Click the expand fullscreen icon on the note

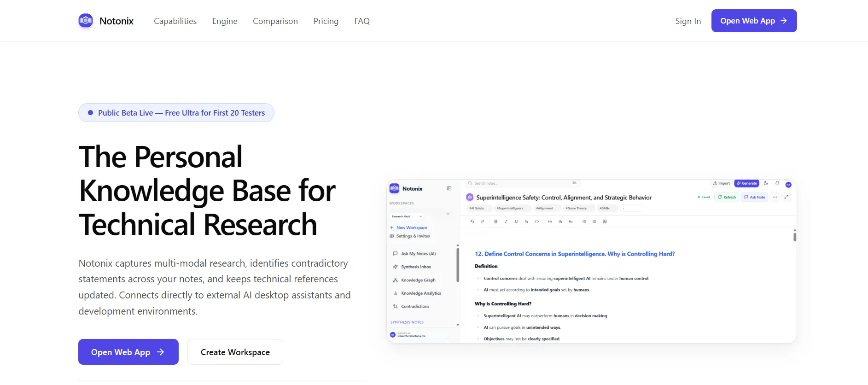(x=786, y=197)
